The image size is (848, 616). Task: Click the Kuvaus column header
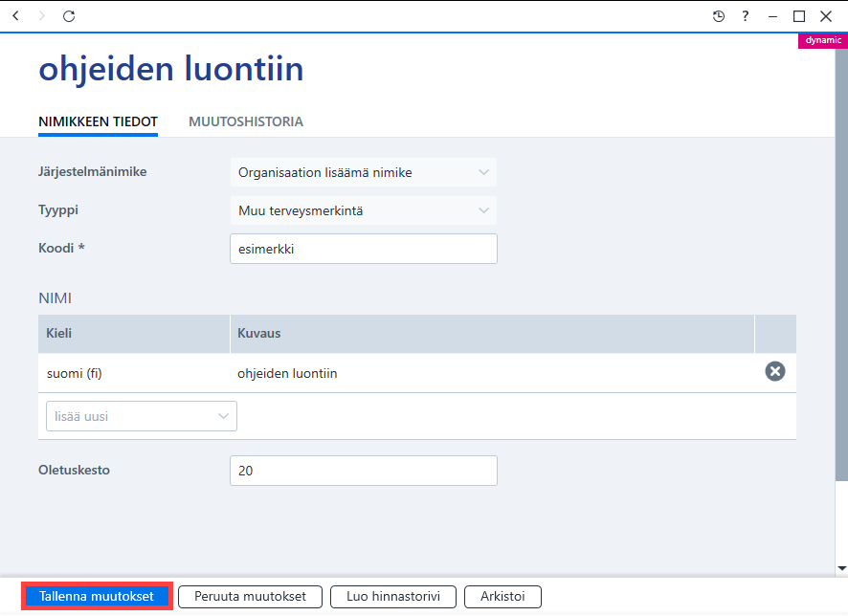[x=492, y=334]
